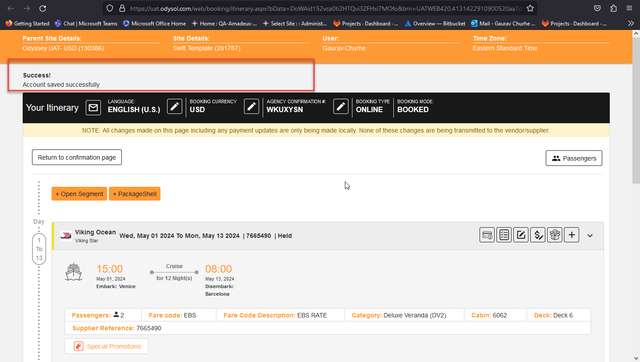Click Return to confirmation page button
This screenshot has height=362, width=640.
point(77,157)
